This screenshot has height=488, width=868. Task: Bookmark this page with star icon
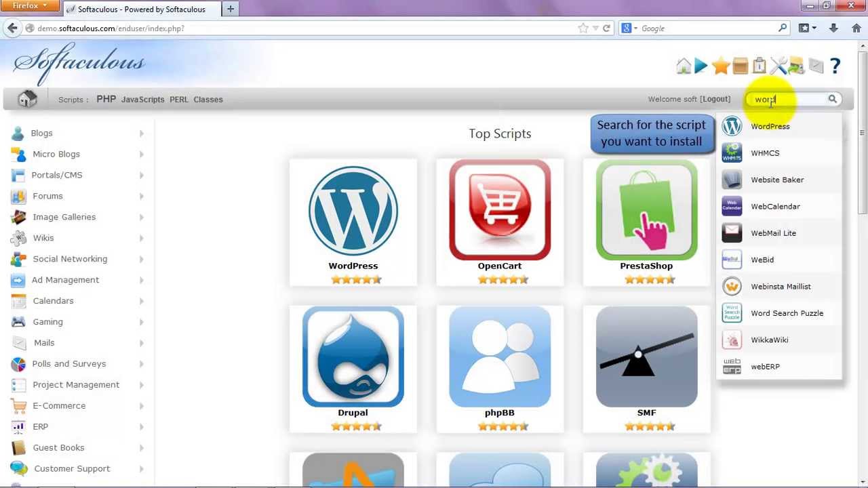coord(583,28)
